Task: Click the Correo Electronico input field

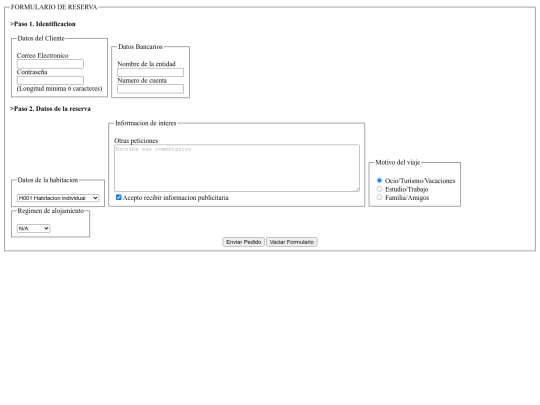Action: coord(50,64)
